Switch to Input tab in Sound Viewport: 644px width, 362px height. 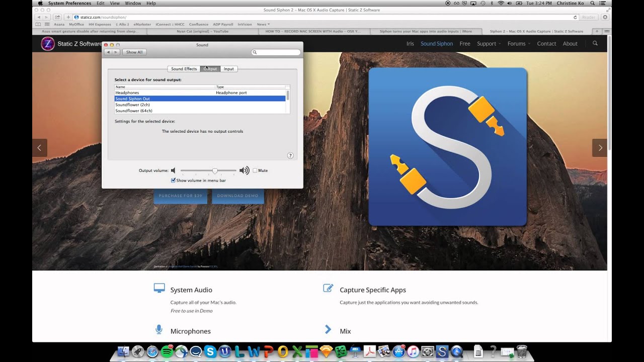coord(229,69)
